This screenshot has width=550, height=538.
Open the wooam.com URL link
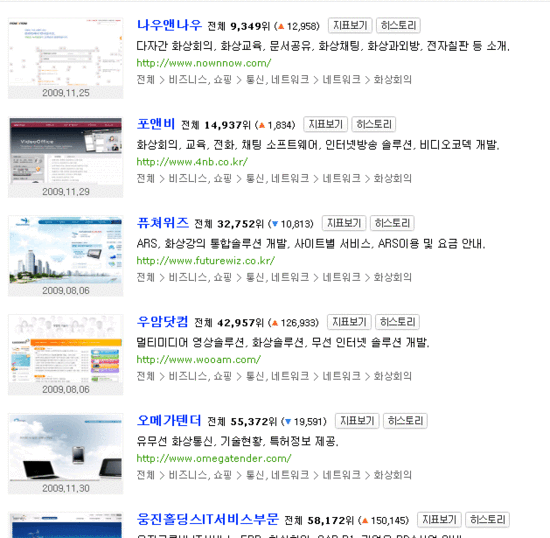click(x=199, y=360)
